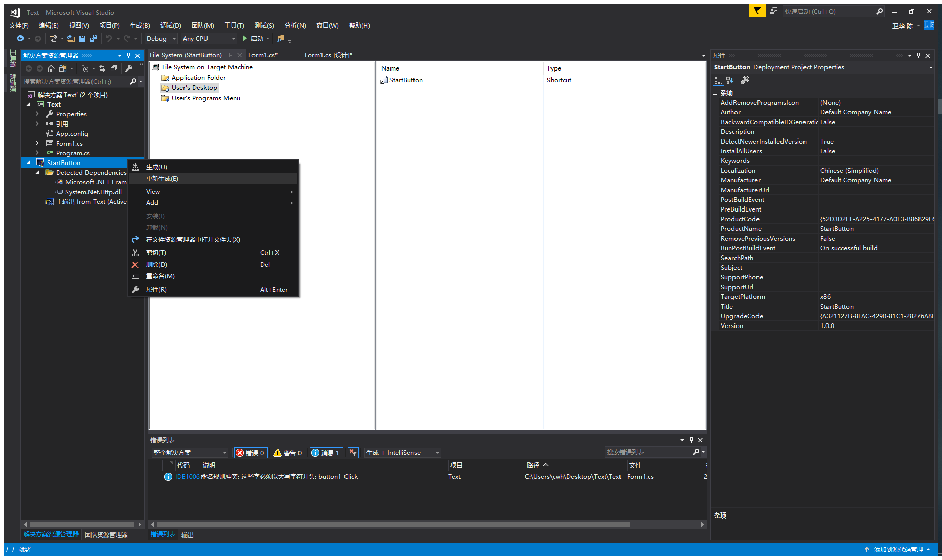
Task: Select 重新生成(E) from the context menu
Action: point(213,179)
